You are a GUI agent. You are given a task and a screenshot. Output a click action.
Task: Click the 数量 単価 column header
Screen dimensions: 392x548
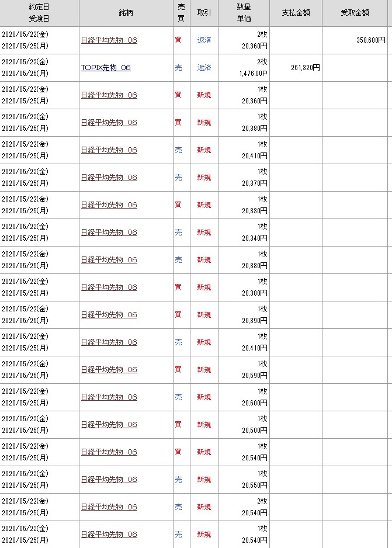244,13
